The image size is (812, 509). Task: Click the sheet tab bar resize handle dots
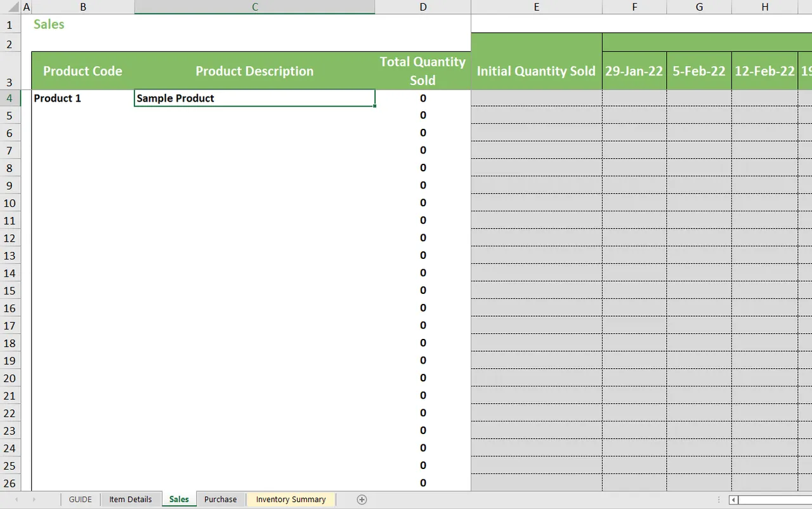pos(719,500)
